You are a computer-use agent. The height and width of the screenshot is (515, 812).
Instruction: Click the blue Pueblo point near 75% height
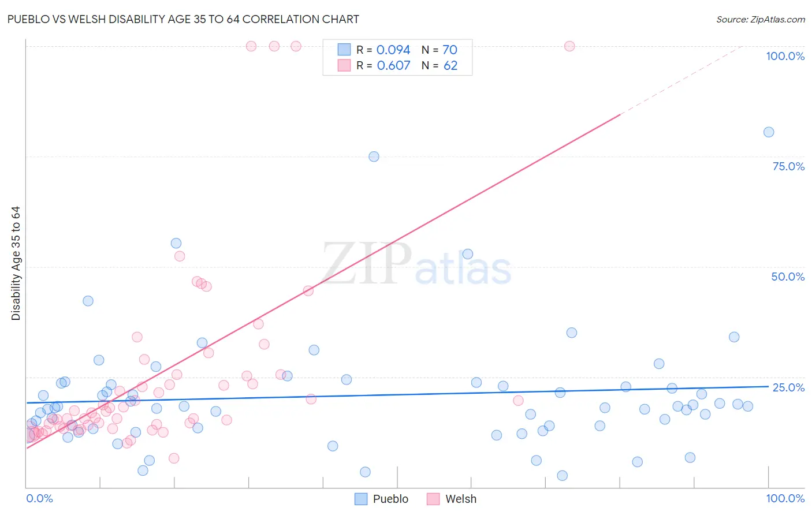coord(374,156)
